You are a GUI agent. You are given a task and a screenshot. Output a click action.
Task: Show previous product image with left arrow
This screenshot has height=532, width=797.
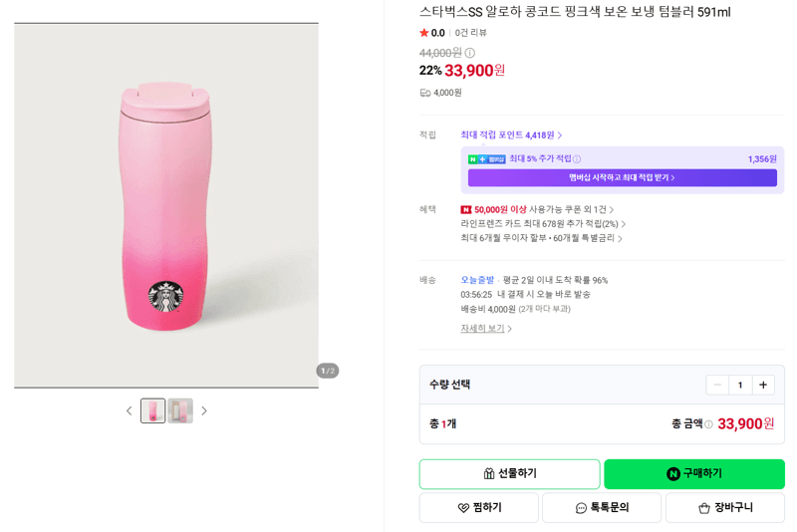[x=130, y=410]
